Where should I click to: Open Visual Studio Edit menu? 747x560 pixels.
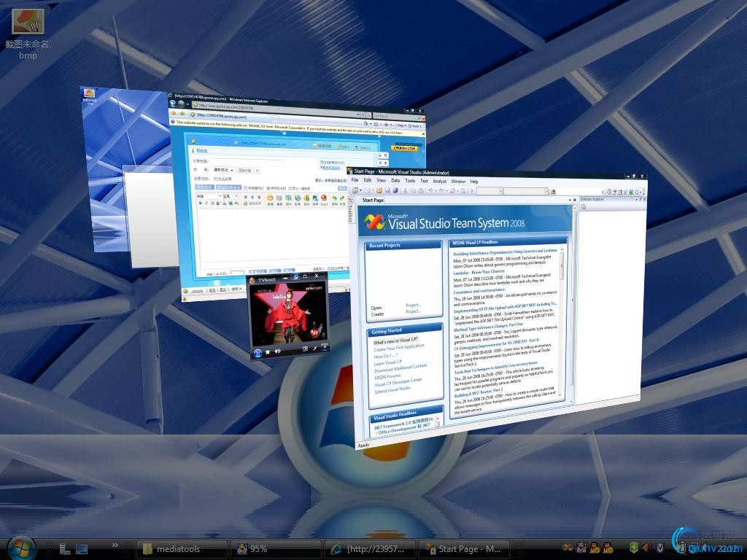368,180
